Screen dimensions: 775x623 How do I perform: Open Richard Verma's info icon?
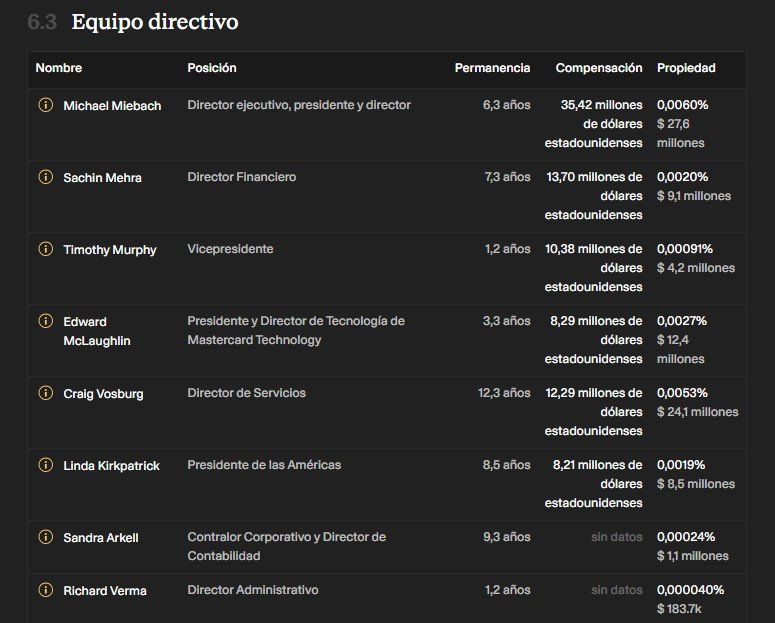45,590
